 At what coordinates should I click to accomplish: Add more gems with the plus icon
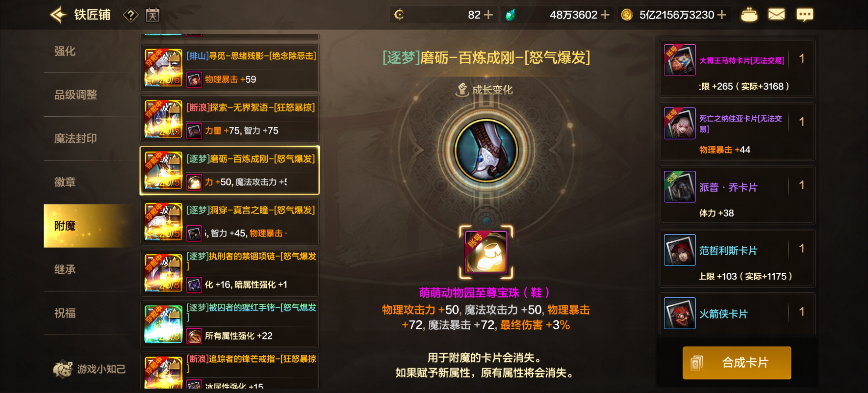coord(605,15)
